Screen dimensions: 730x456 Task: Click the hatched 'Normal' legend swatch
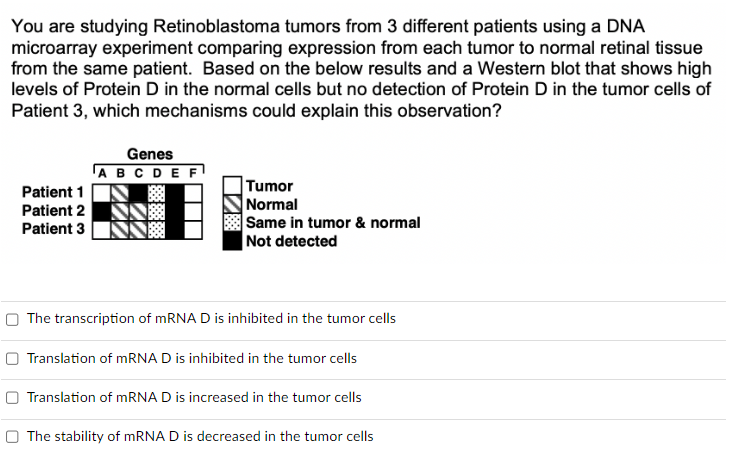(x=232, y=204)
